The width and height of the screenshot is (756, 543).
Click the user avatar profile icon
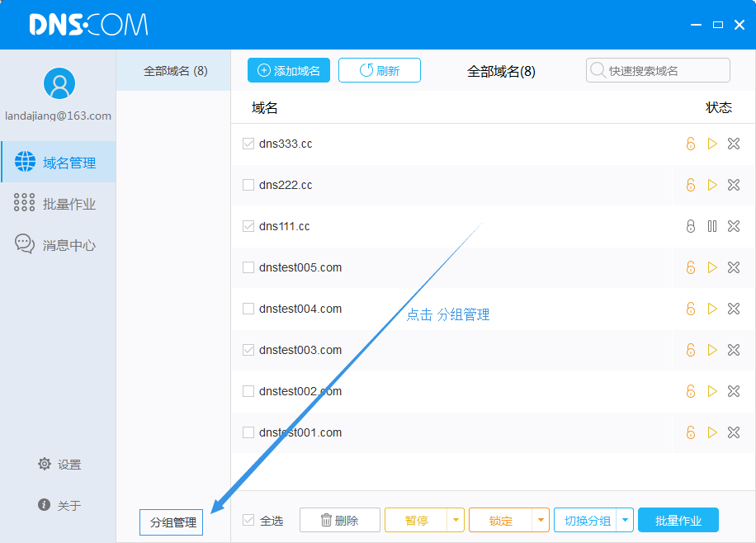pyautogui.click(x=59, y=83)
